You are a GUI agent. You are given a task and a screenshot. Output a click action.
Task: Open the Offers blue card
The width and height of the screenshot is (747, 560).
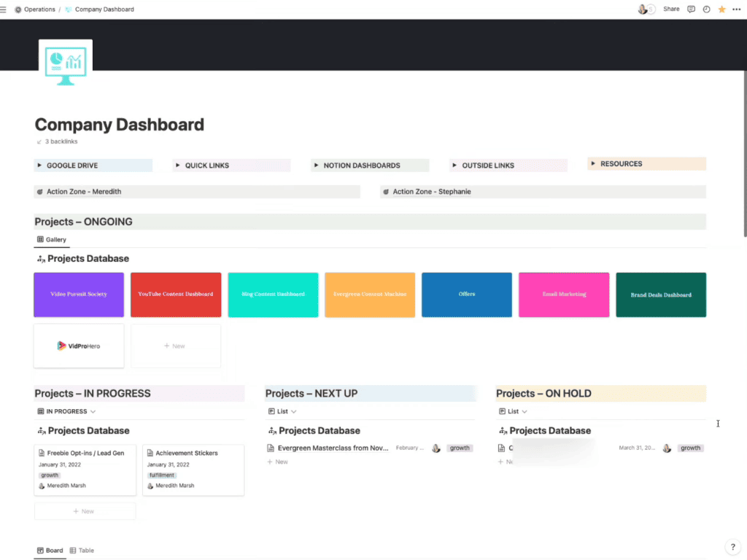tap(467, 295)
